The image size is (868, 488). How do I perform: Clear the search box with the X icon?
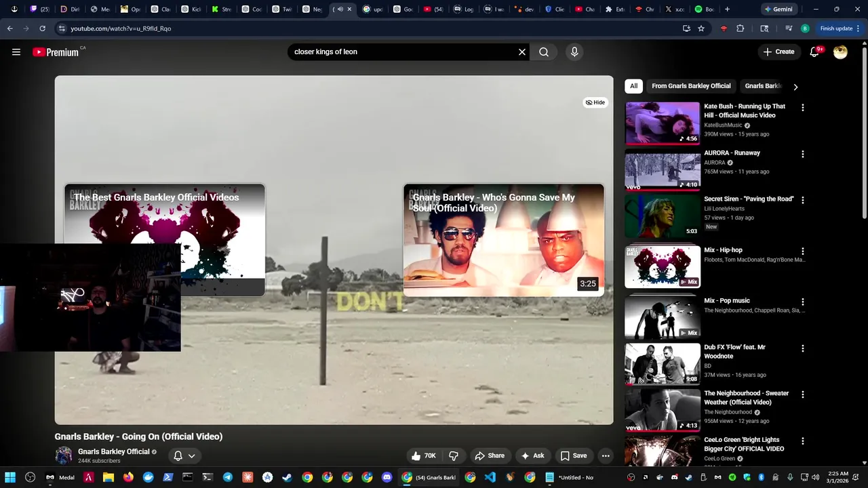point(522,52)
